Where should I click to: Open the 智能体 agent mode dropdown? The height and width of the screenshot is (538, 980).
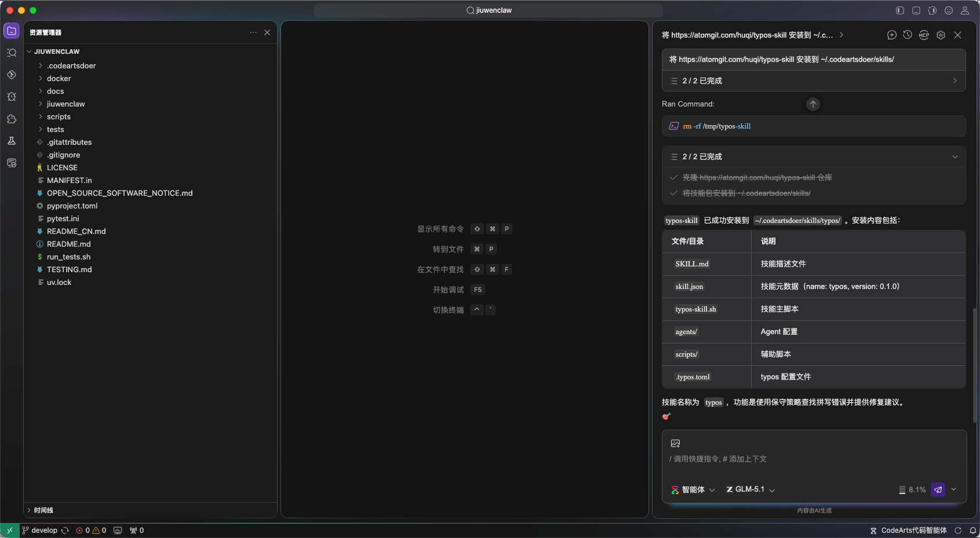click(x=693, y=490)
